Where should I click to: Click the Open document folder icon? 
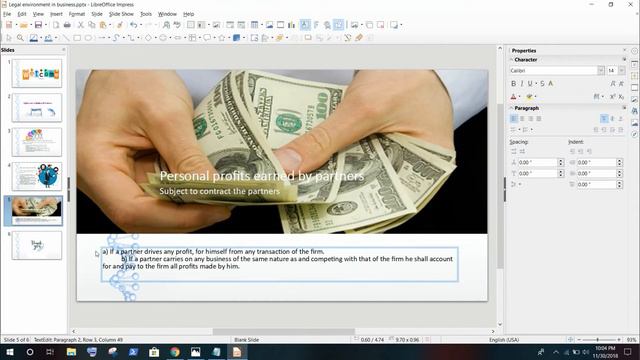pos(24,25)
